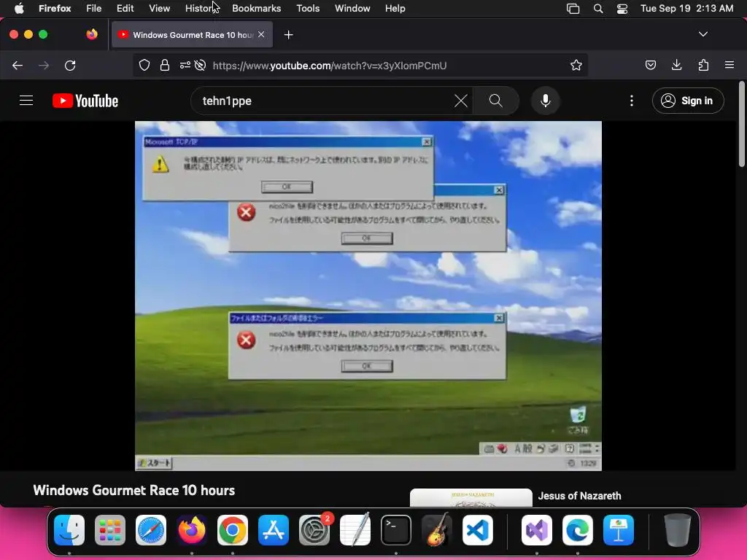Open Firefox extensions menu
This screenshot has width=747, height=560.
click(703, 65)
